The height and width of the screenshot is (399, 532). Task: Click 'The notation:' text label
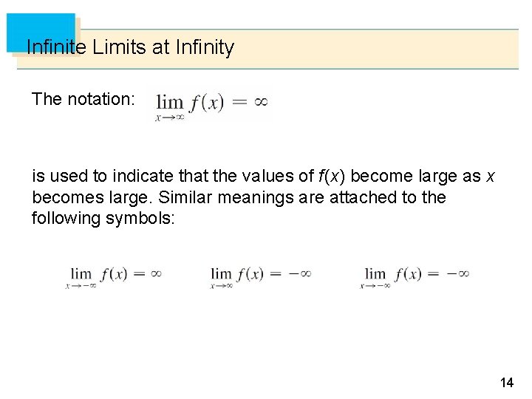pos(83,99)
